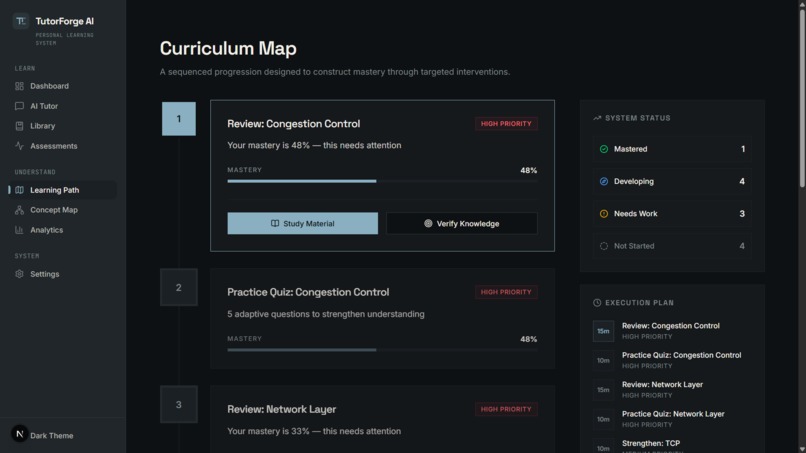Image resolution: width=806 pixels, height=453 pixels.
Task: Open Study Material for Congestion Control
Action: (302, 224)
